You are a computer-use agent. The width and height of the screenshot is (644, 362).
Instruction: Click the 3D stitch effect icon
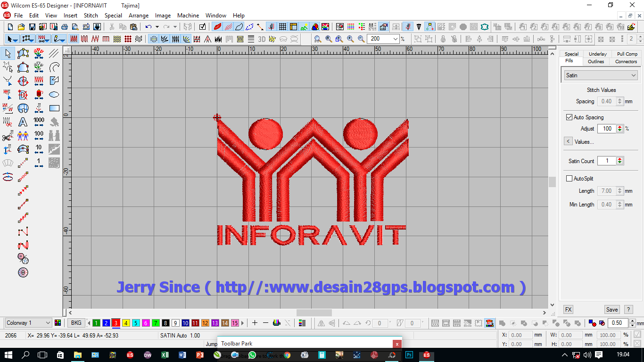click(x=262, y=39)
